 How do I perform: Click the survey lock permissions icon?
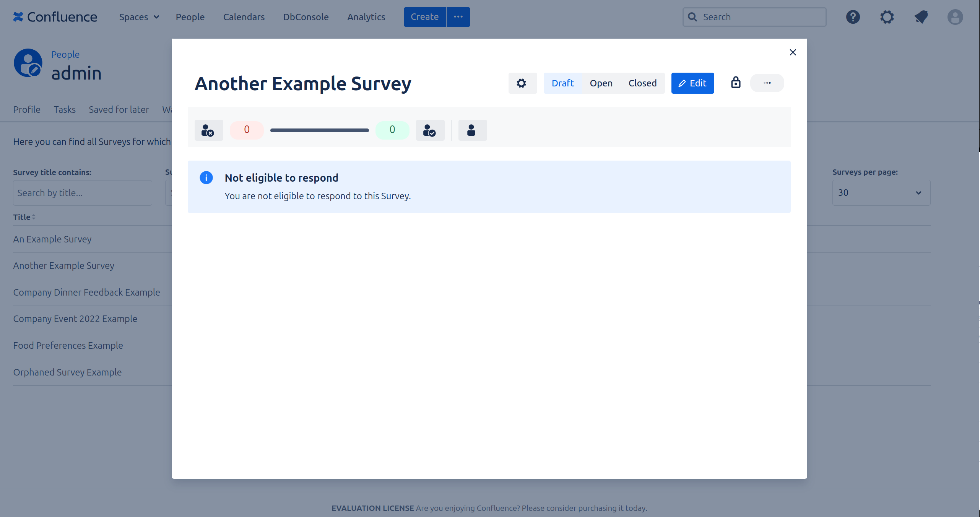pyautogui.click(x=736, y=83)
